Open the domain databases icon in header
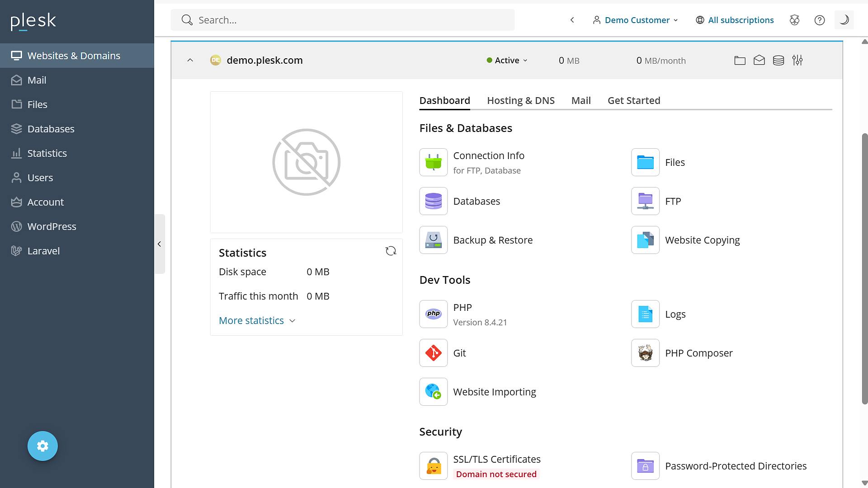 click(778, 60)
